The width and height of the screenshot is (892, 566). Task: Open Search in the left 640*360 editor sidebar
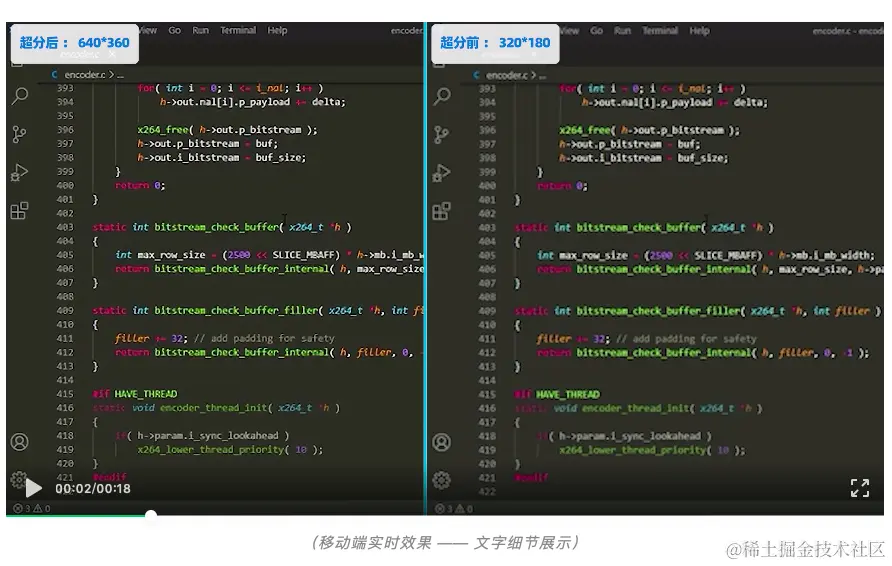tap(20, 96)
